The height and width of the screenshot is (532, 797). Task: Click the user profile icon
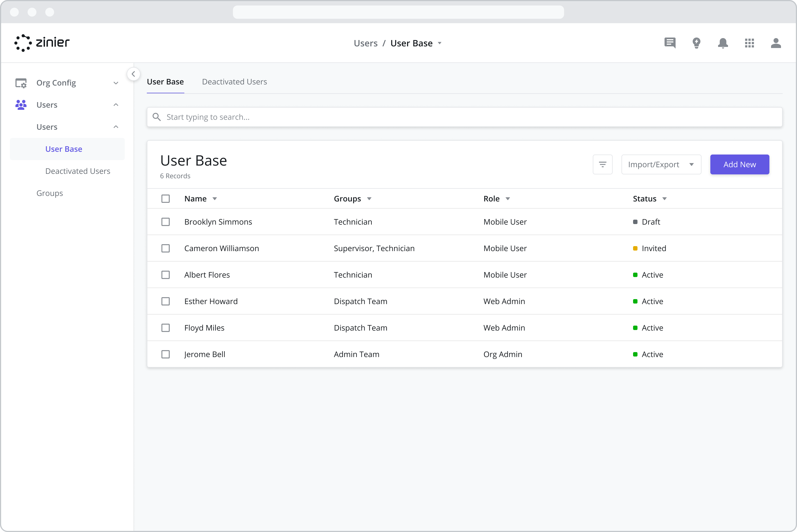point(776,43)
